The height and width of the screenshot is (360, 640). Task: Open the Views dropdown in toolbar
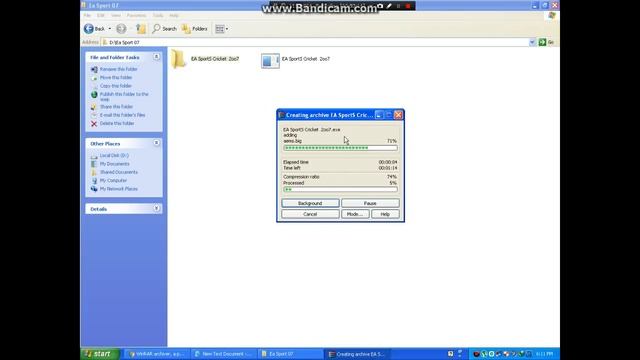[x=222, y=29]
